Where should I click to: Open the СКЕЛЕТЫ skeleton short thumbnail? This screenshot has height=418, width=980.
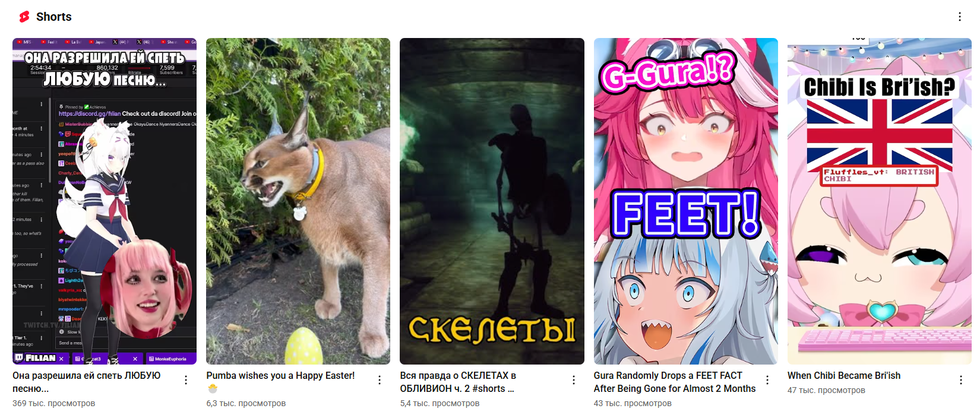(x=492, y=201)
